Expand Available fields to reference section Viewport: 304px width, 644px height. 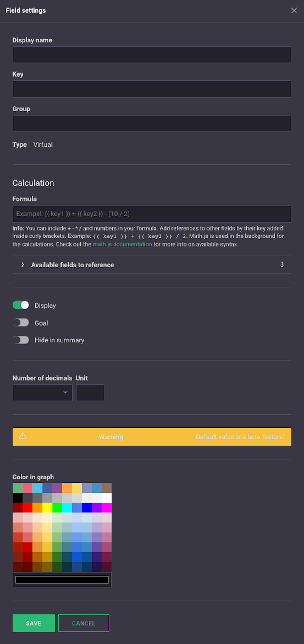[152, 264]
